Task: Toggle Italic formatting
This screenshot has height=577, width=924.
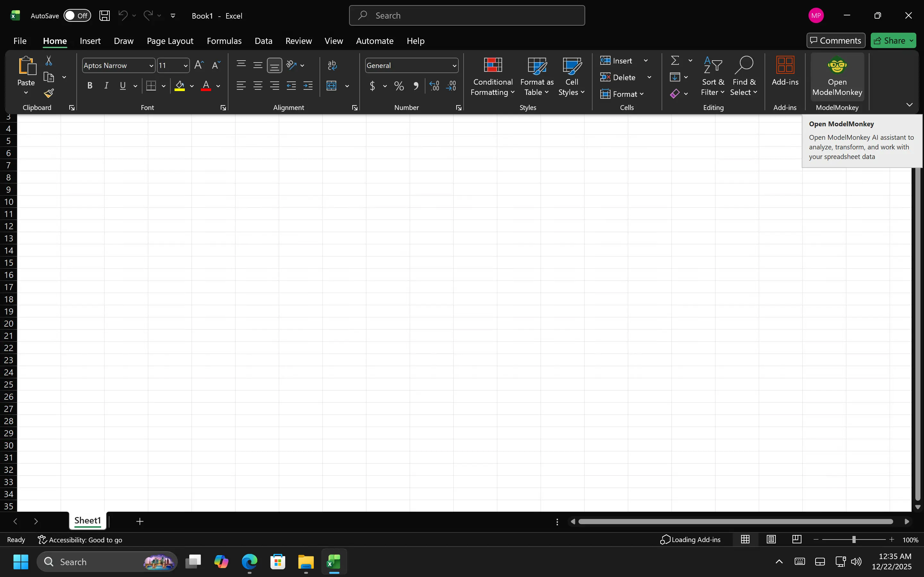Action: coord(107,86)
